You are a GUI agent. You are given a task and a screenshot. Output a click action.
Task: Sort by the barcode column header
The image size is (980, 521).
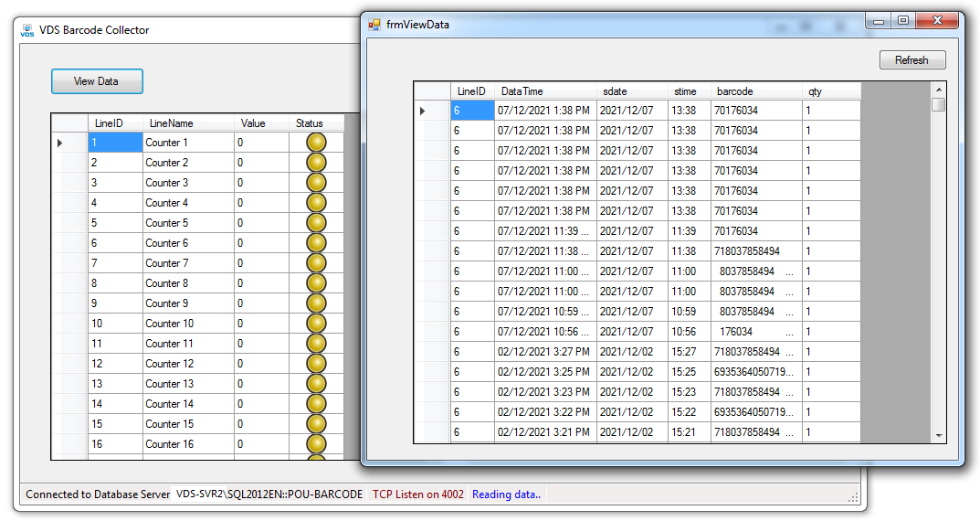tap(757, 91)
